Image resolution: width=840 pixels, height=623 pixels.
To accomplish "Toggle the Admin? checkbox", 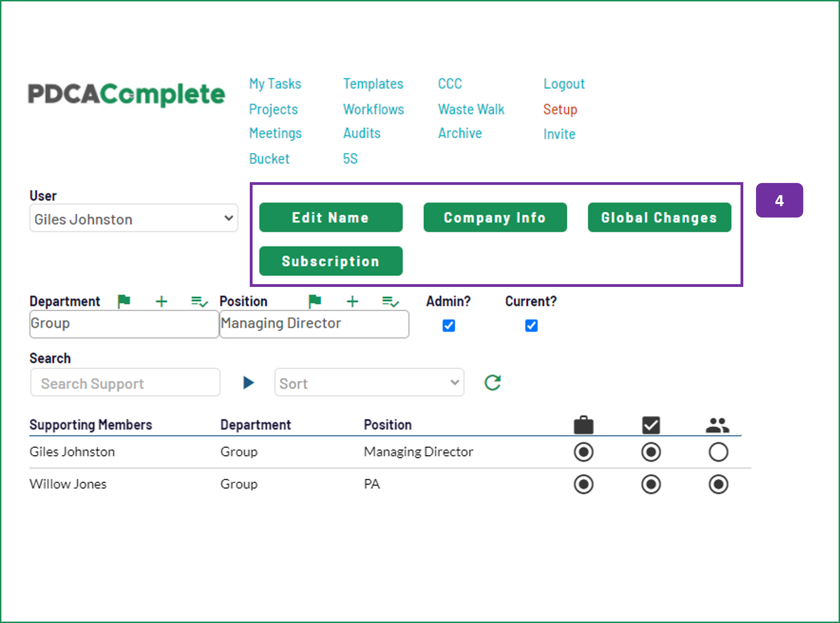I will [449, 325].
